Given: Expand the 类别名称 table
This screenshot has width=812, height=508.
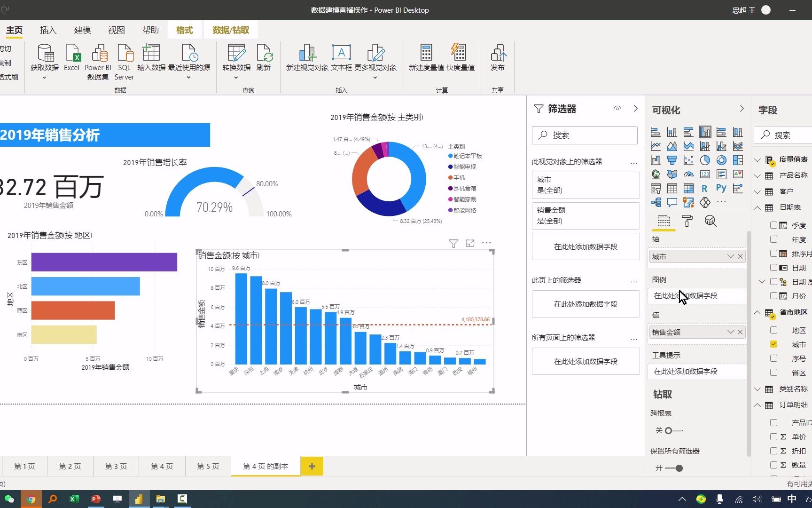Looking at the screenshot, I should pyautogui.click(x=757, y=389).
